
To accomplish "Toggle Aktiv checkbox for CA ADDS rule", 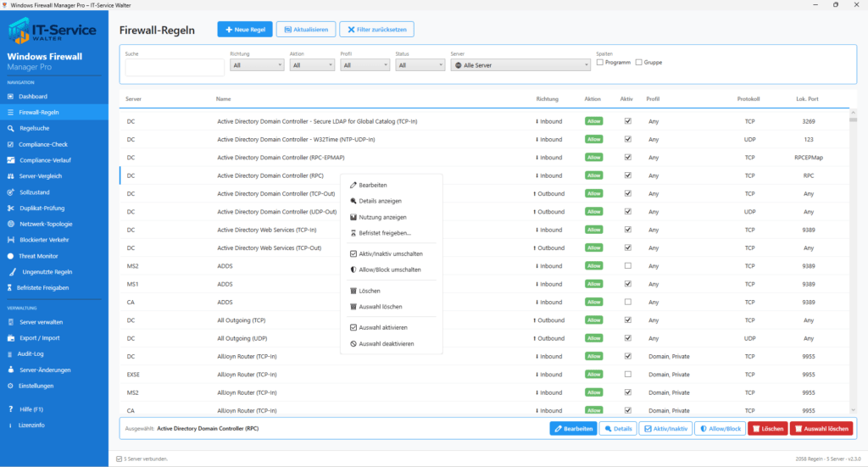I will [x=628, y=302].
